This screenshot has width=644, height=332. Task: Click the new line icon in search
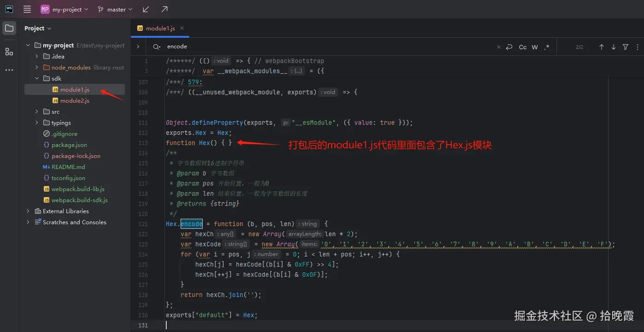pos(509,47)
